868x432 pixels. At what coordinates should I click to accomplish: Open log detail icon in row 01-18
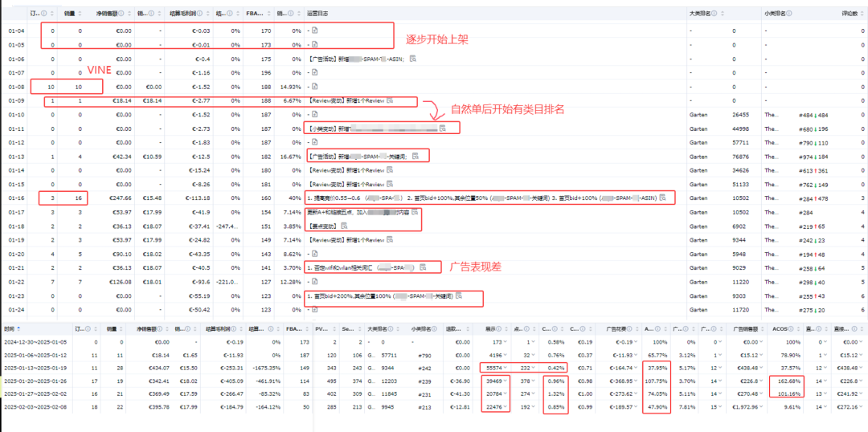point(344,226)
